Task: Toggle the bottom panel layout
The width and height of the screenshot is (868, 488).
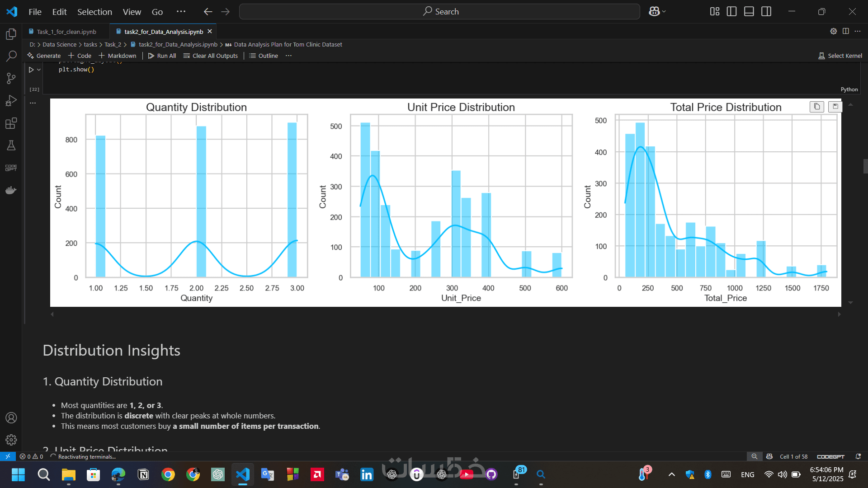Action: pos(749,12)
